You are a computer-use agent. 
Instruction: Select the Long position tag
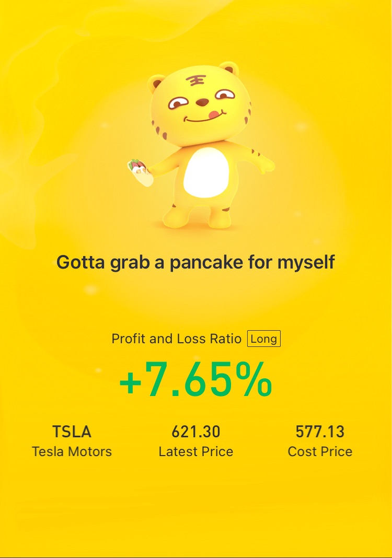pyautogui.click(x=264, y=339)
